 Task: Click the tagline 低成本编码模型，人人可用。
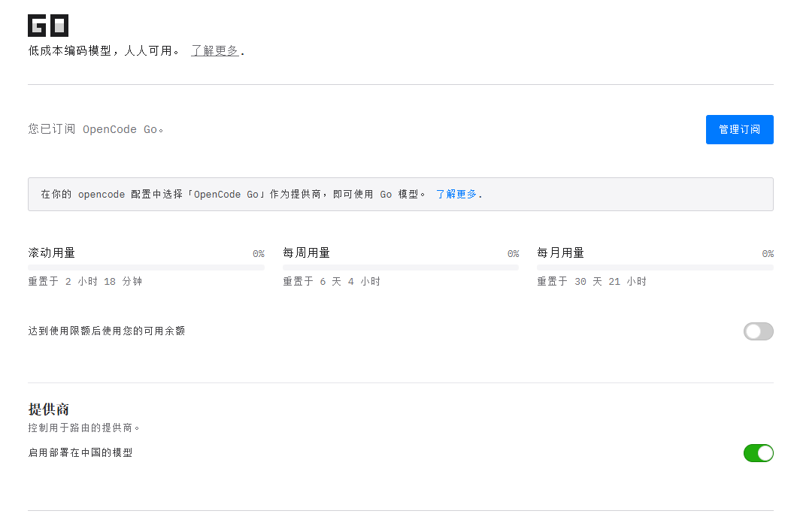[104, 51]
